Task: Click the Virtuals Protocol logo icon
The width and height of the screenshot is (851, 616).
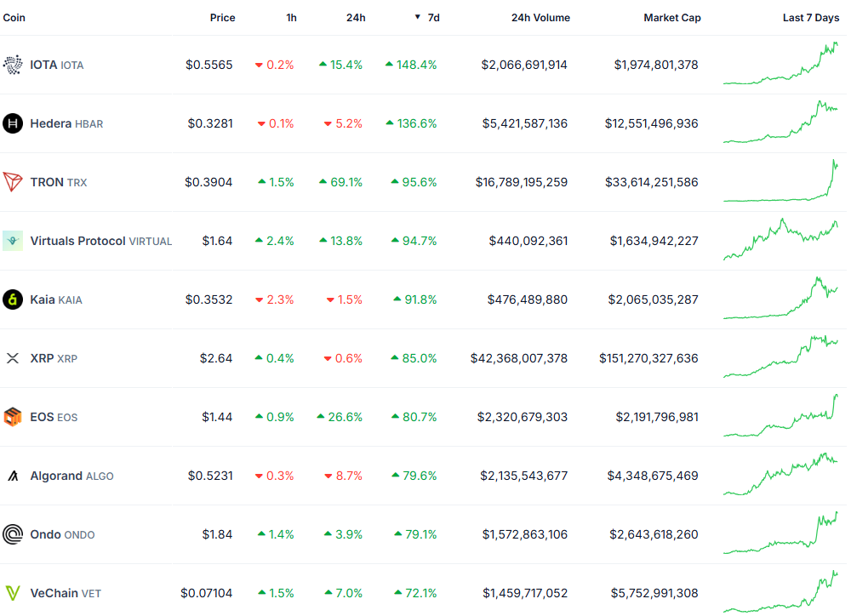Action: click(13, 241)
